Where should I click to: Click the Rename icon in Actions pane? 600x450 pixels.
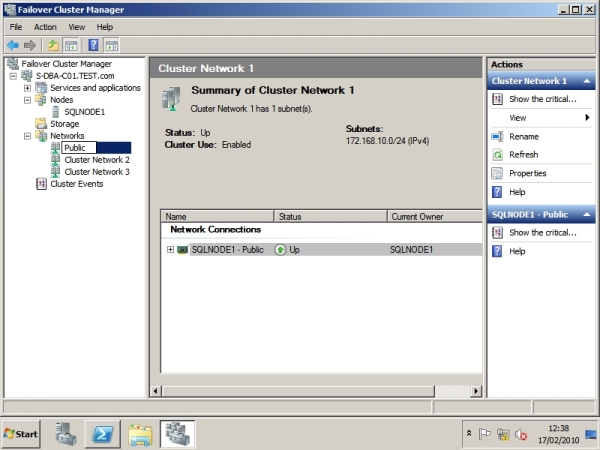(497, 137)
